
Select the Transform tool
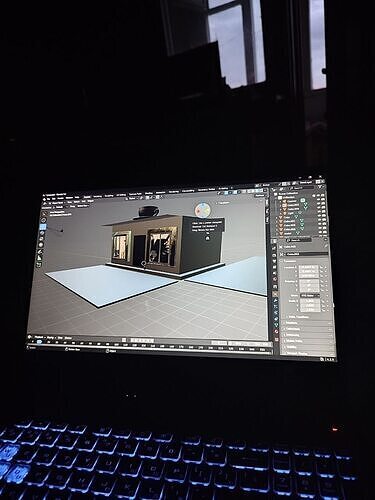point(41,245)
